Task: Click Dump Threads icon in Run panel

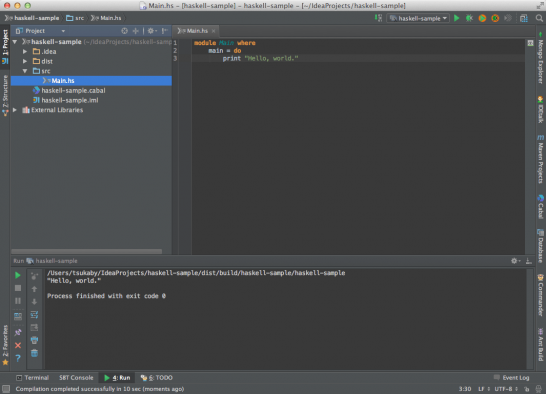Action: 18,317
